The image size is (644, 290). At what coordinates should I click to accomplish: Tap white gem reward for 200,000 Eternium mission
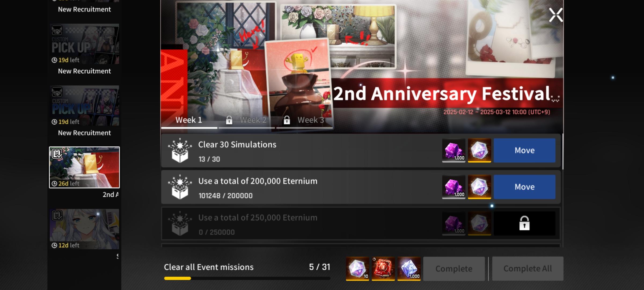tap(480, 187)
